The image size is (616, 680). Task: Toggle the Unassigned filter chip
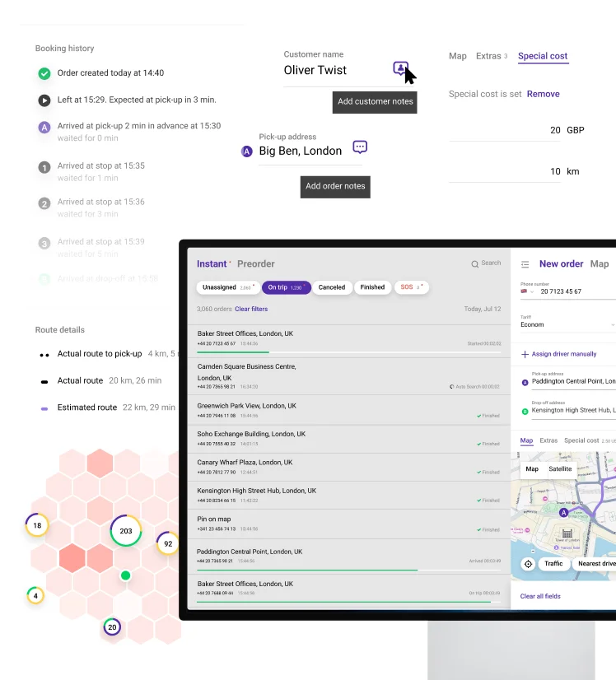click(x=226, y=287)
